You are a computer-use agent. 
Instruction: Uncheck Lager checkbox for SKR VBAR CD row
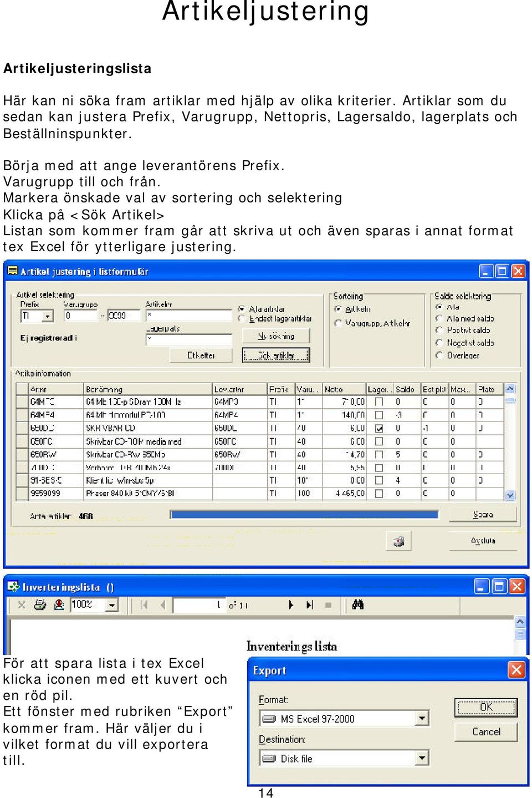[x=379, y=428]
